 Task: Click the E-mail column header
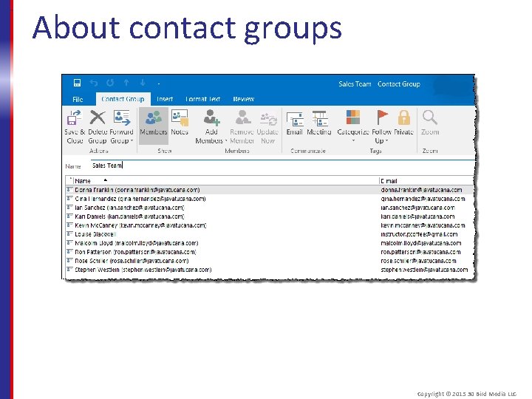pos(426,181)
